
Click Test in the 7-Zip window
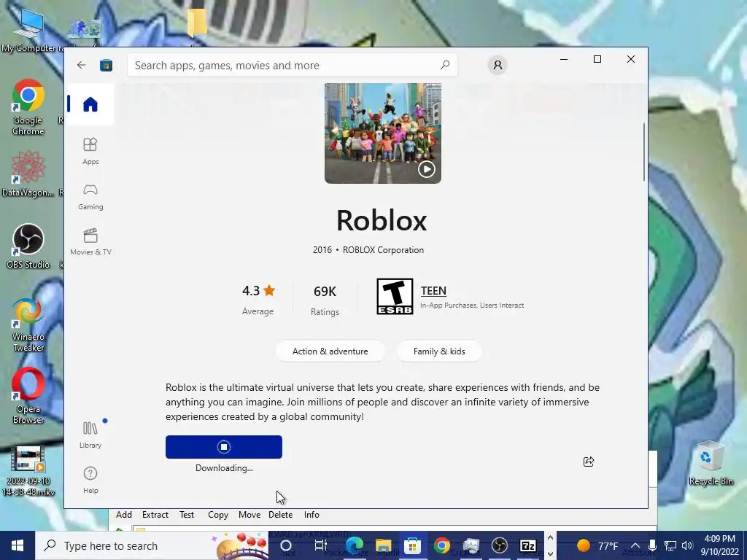click(x=187, y=515)
